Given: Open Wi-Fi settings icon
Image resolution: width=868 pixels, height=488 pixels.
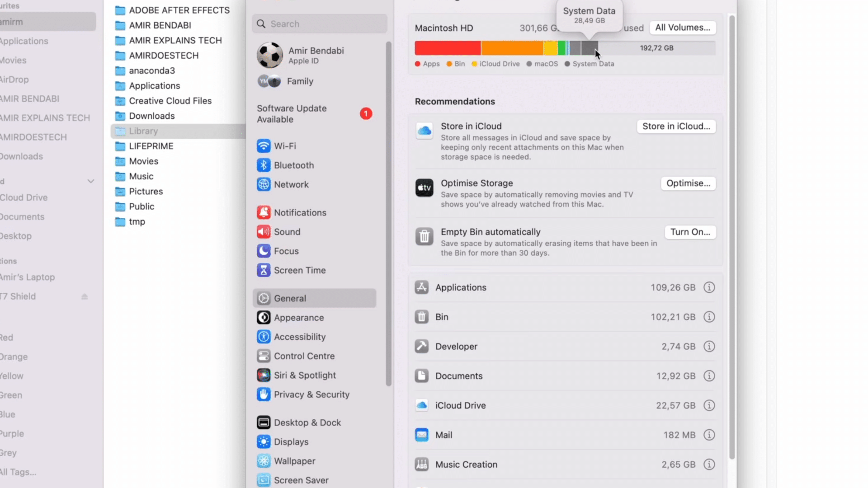Looking at the screenshot, I should pyautogui.click(x=264, y=146).
